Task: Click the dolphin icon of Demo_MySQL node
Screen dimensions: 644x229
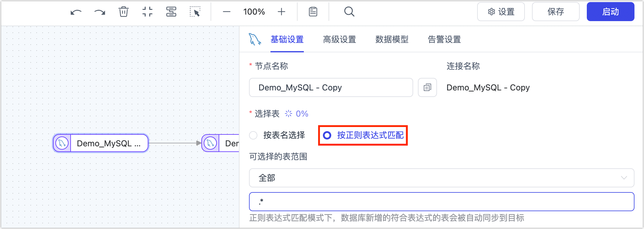Action: (x=62, y=143)
